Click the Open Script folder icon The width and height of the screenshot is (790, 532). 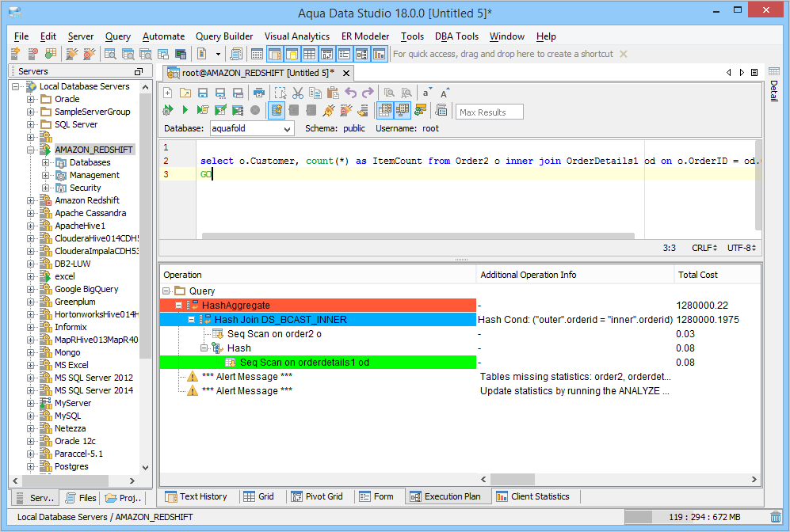pos(185,93)
